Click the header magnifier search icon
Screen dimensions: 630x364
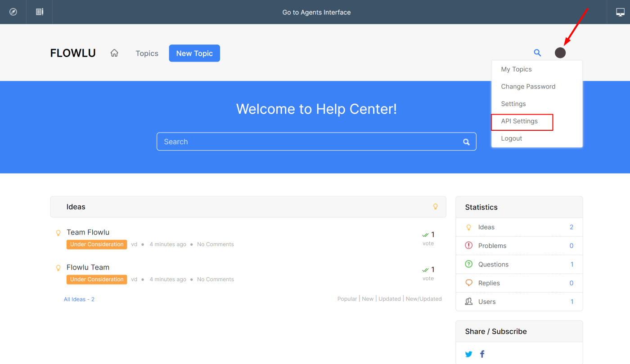[x=537, y=53]
